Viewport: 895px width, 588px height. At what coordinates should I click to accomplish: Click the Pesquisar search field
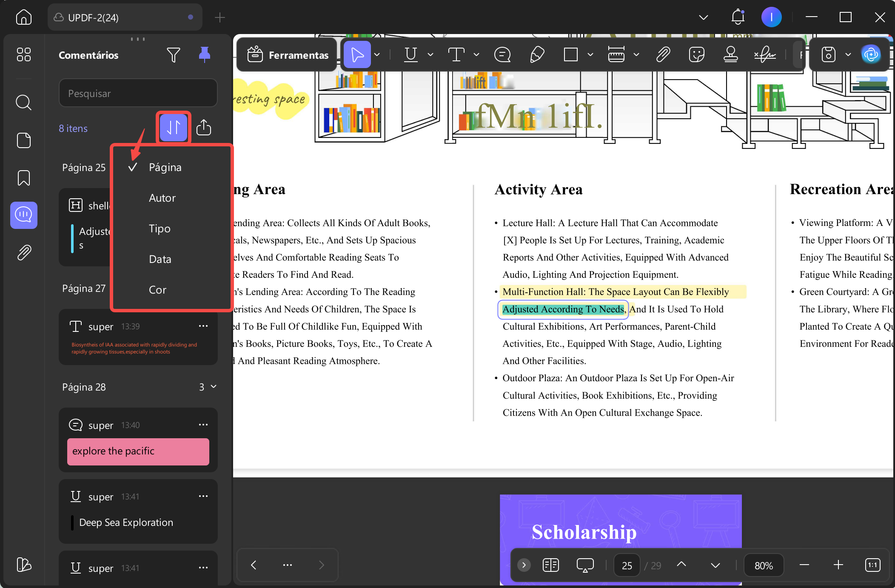pos(138,93)
